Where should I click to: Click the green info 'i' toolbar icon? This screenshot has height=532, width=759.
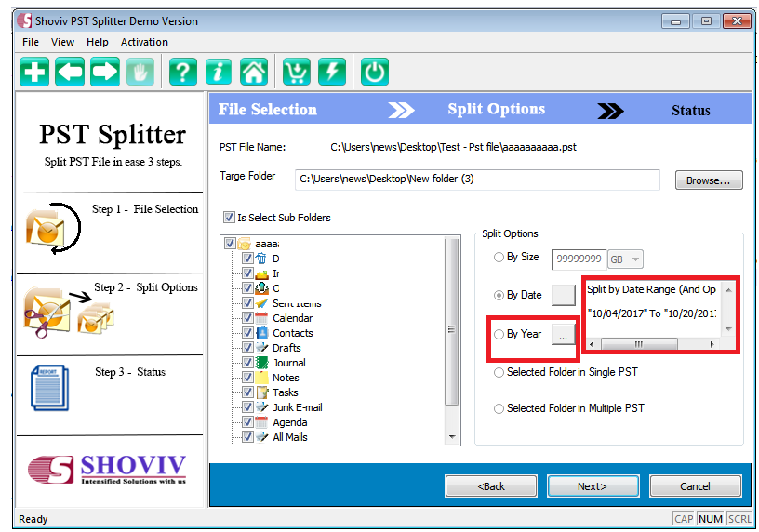[219, 73]
